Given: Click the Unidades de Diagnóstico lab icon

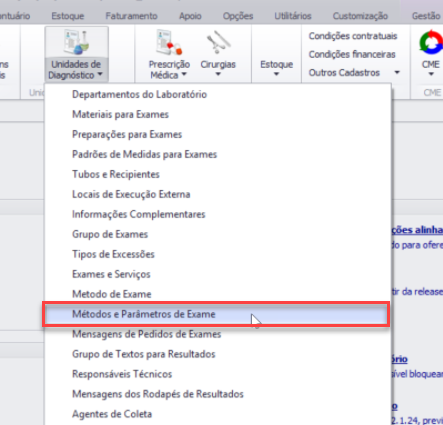Looking at the screenshot, I should click(76, 42).
